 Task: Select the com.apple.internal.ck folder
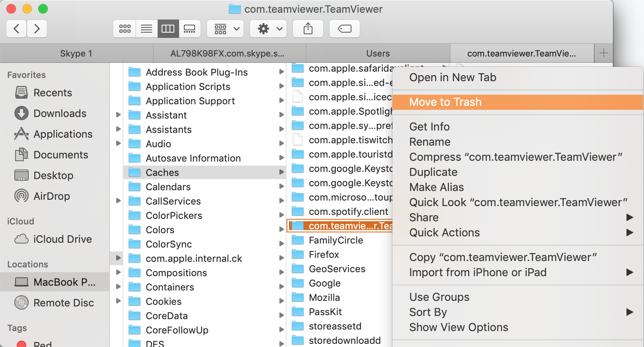coord(205,259)
